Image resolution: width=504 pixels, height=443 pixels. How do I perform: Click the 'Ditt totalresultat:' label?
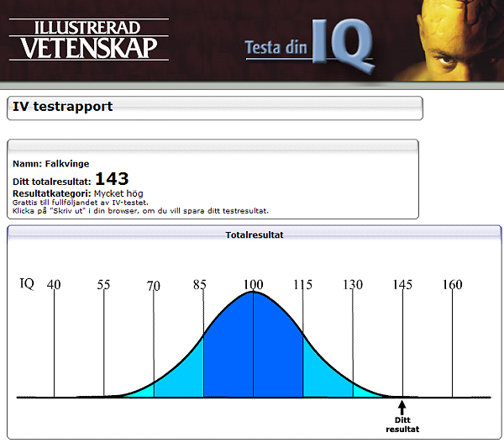(x=52, y=182)
